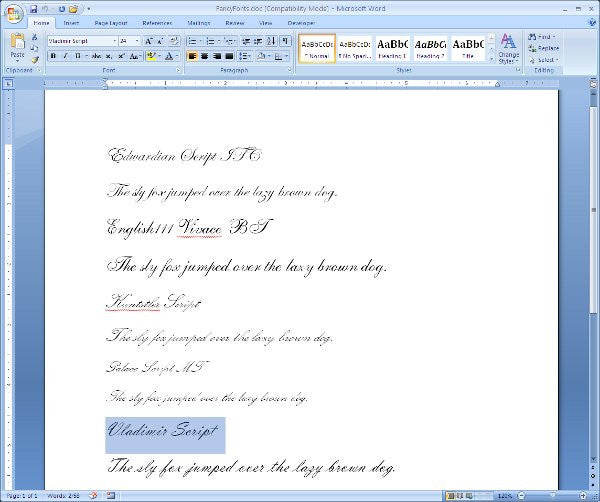Start a bulleted list
The image size is (600, 502).
tap(192, 41)
